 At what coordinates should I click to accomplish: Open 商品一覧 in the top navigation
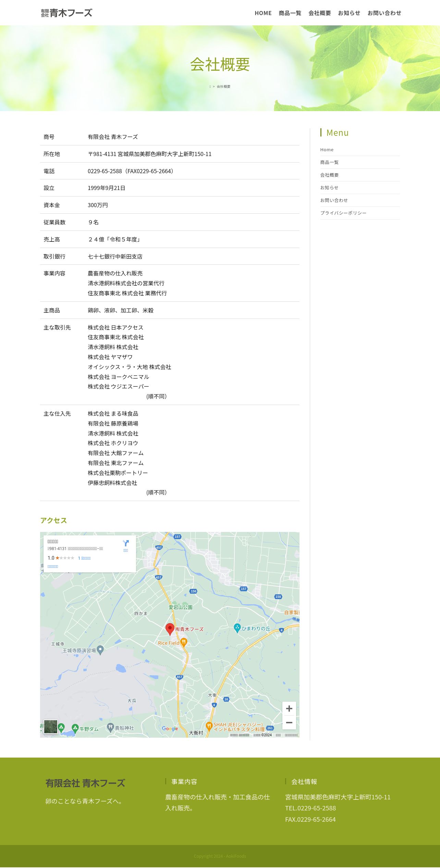click(290, 13)
